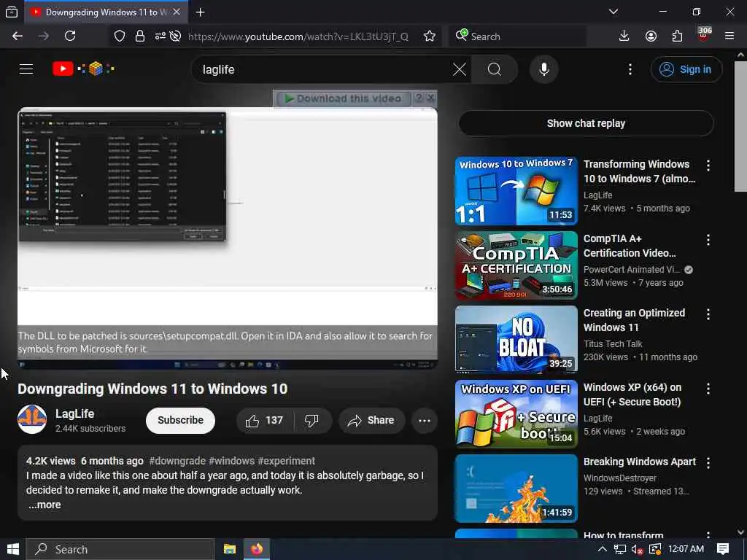Reload the current YouTube page
Viewport: 747px width, 560px height.
click(70, 36)
